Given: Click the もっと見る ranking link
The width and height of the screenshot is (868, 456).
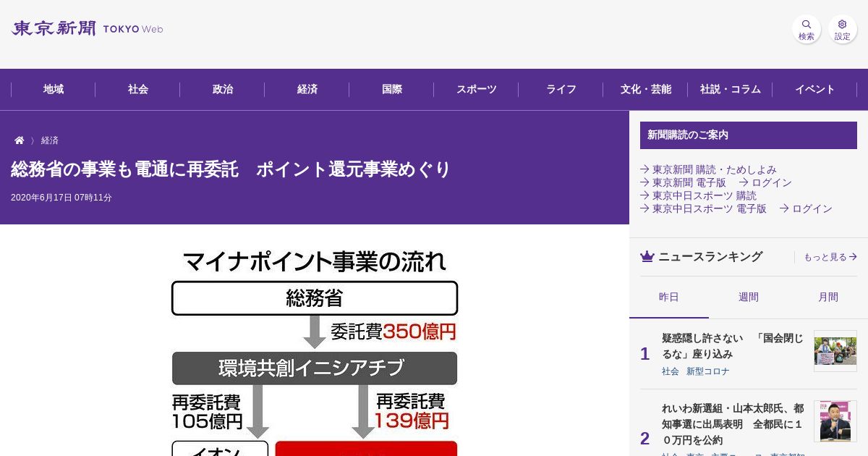Looking at the screenshot, I should [x=830, y=257].
